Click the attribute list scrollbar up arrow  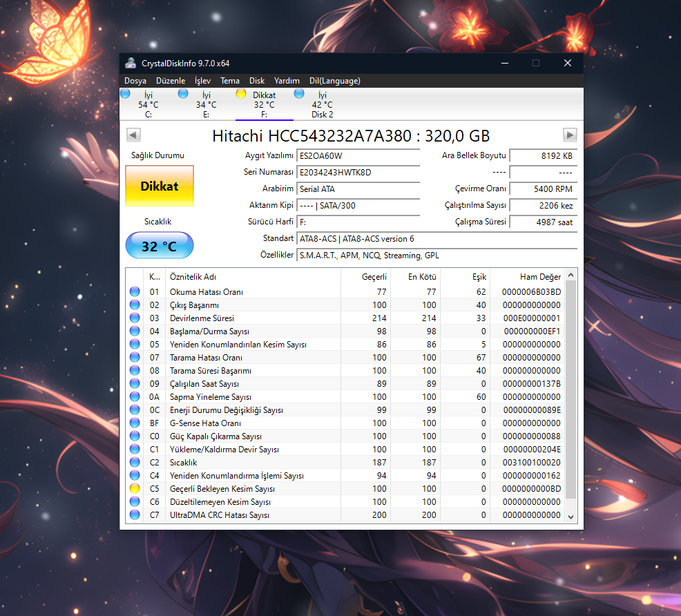pyautogui.click(x=571, y=275)
